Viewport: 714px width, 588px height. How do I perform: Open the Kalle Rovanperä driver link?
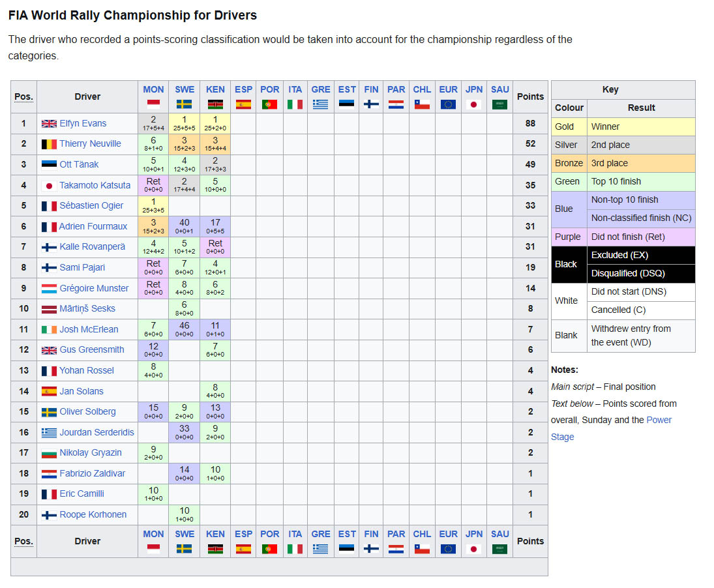click(x=93, y=246)
